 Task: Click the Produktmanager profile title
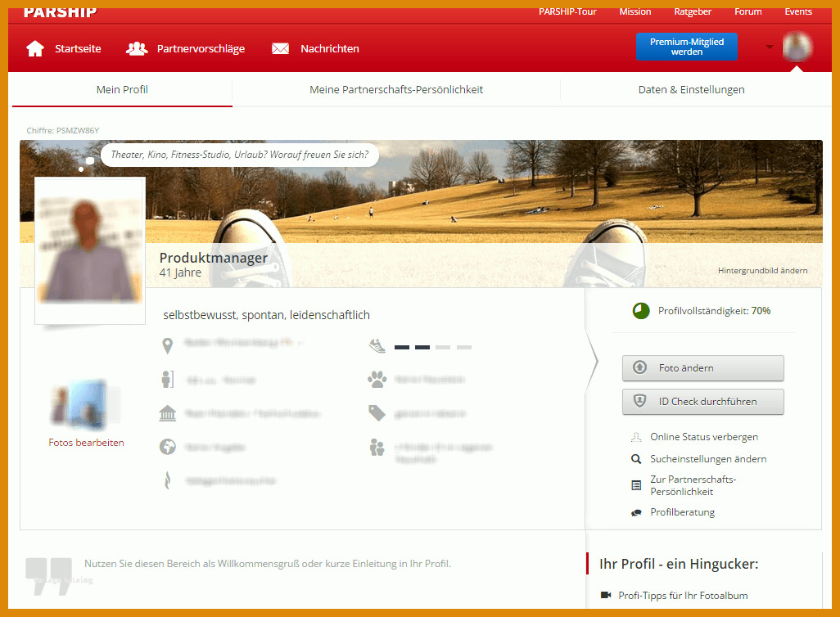click(213, 258)
